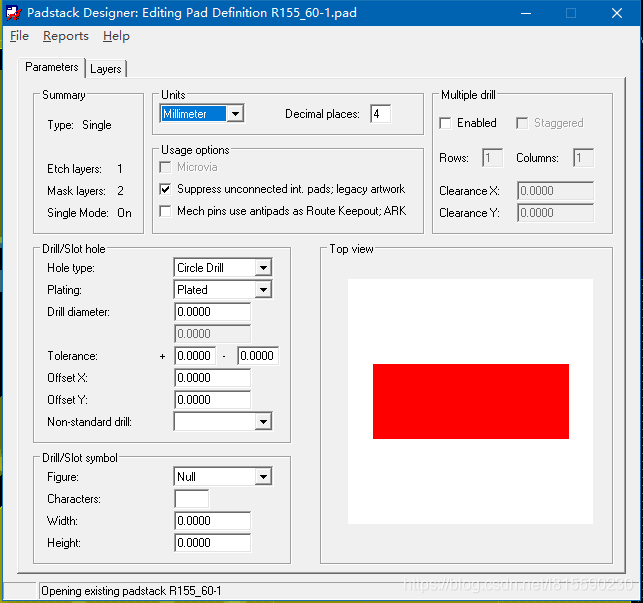Click the disabled field below Drill diameter
643x603 pixels.
[x=212, y=334]
